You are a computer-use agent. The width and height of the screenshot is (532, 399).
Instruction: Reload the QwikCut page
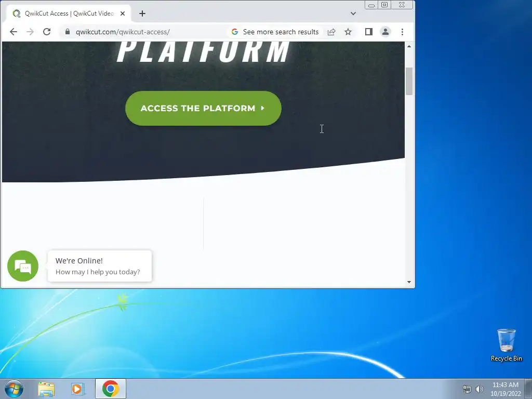tap(47, 32)
